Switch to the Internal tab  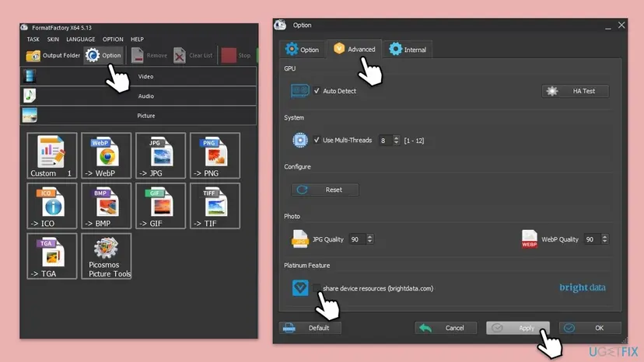point(408,50)
